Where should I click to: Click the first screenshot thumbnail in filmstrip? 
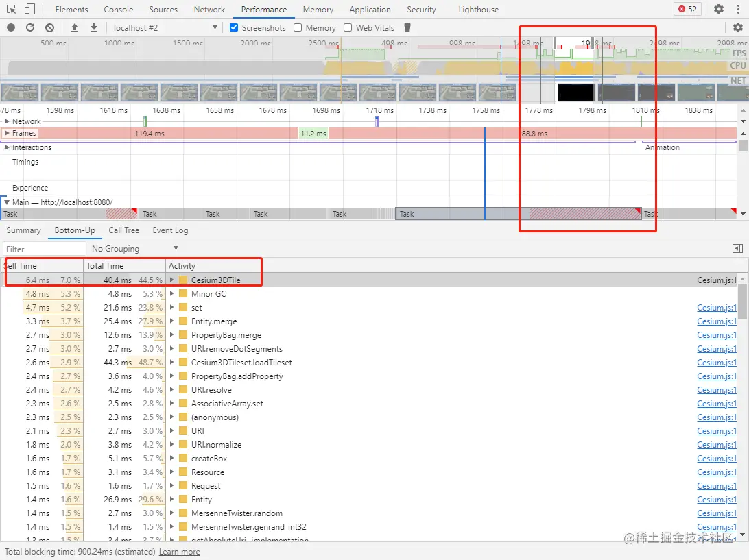point(20,92)
